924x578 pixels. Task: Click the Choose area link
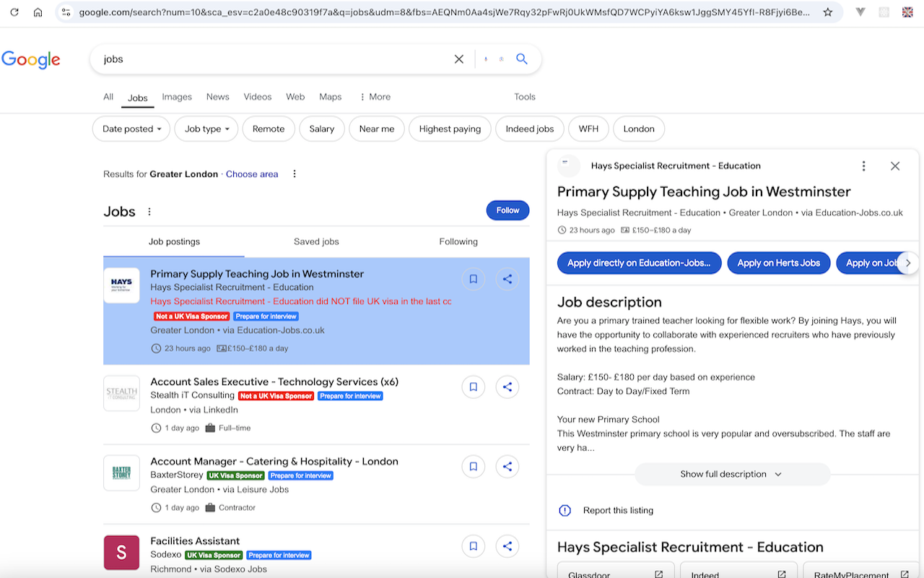pos(252,174)
